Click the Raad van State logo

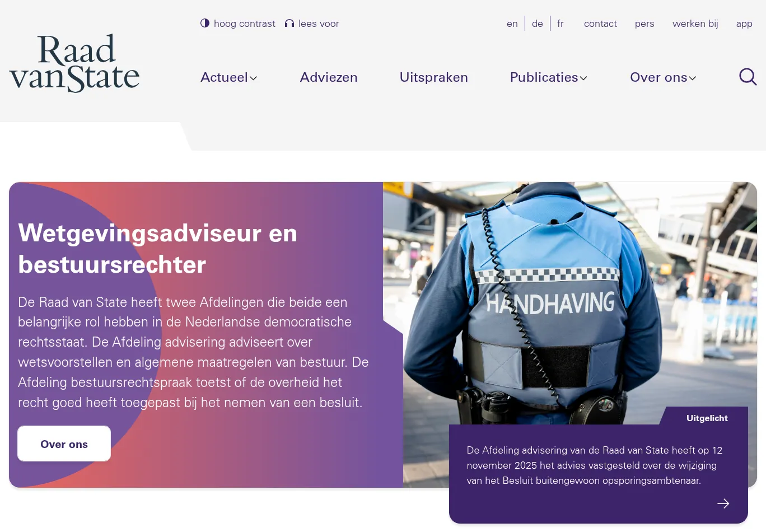tap(74, 63)
